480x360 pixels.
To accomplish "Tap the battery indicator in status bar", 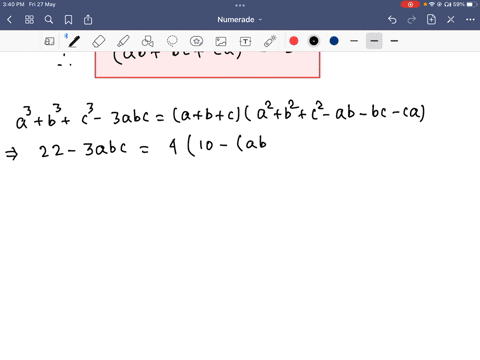I will [472, 5].
